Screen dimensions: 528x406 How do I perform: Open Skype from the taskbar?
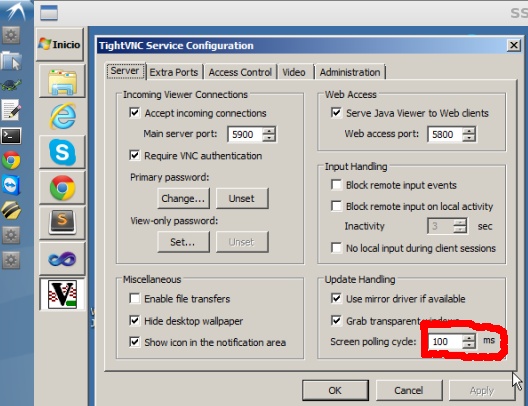[62, 152]
